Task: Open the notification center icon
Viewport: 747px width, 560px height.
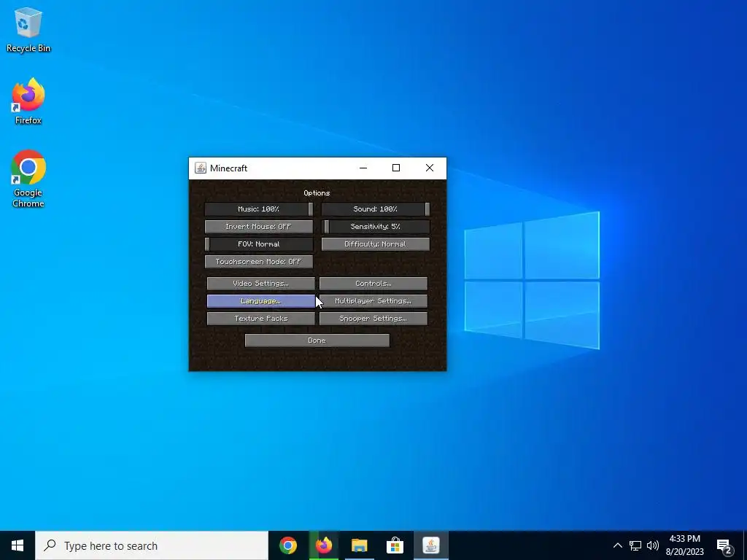Action: (724, 546)
